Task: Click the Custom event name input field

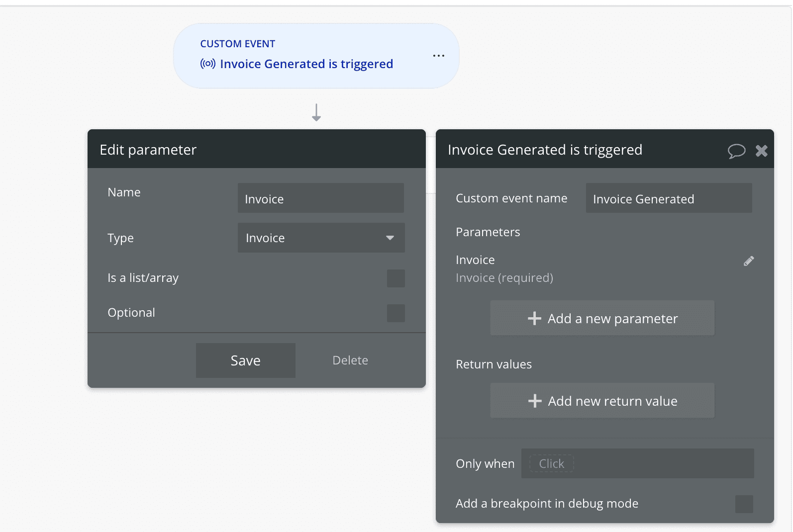Action: (x=668, y=198)
